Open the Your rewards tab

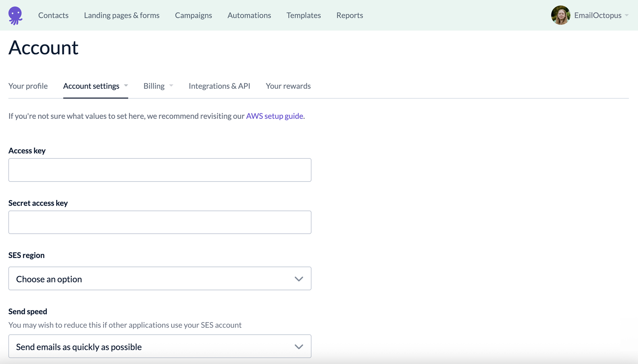pyautogui.click(x=288, y=86)
